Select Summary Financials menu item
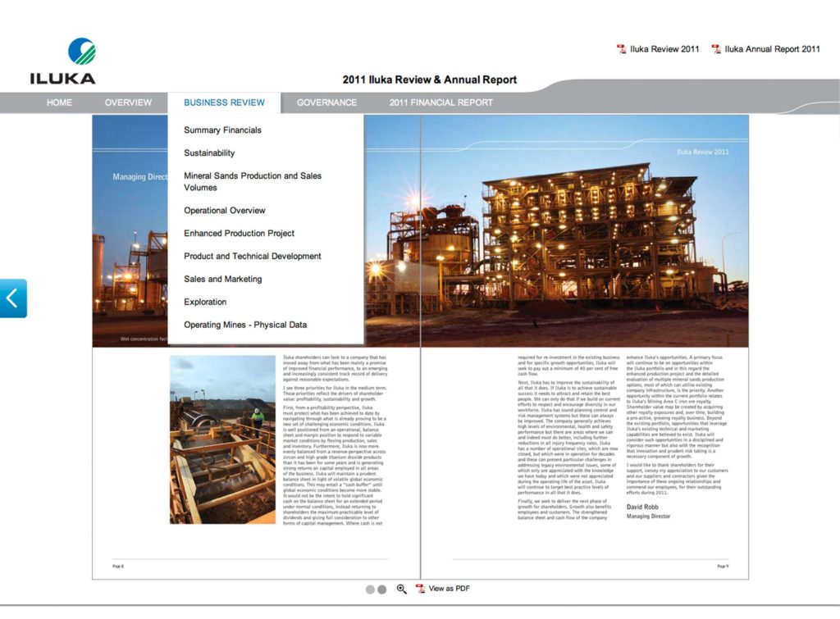Image resolution: width=840 pixels, height=619 pixels. click(223, 130)
